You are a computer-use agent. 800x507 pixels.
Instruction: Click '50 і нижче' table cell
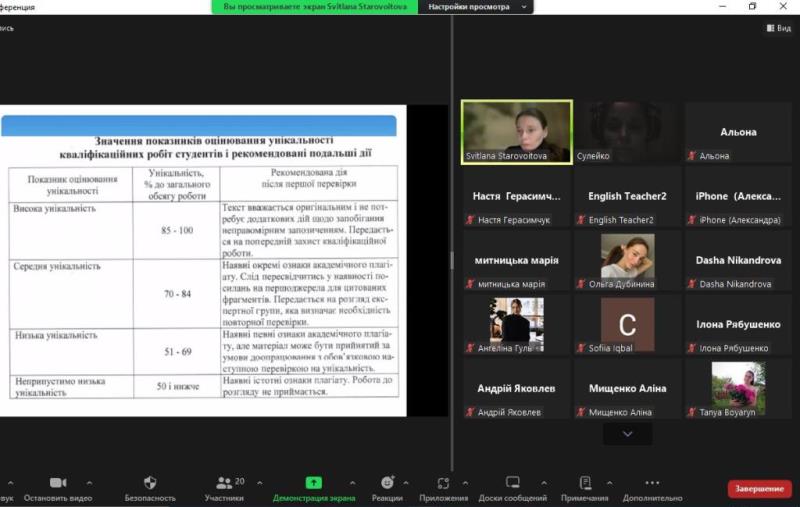tap(177, 386)
